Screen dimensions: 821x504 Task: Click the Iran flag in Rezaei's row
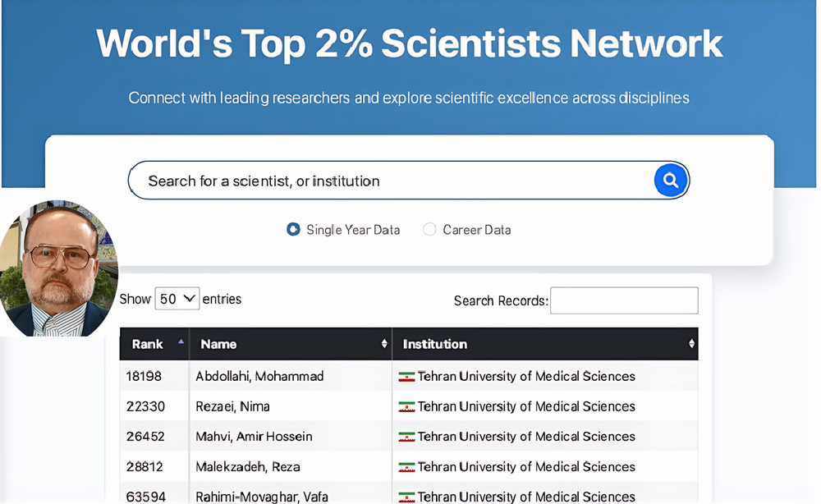coord(406,406)
